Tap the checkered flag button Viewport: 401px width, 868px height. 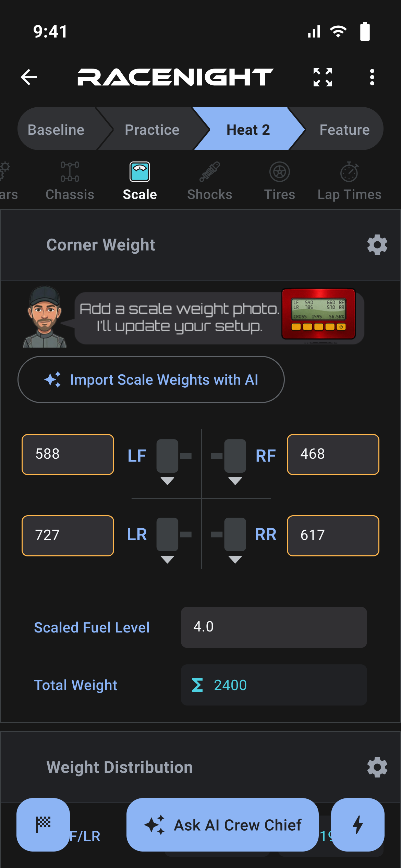tap(43, 824)
